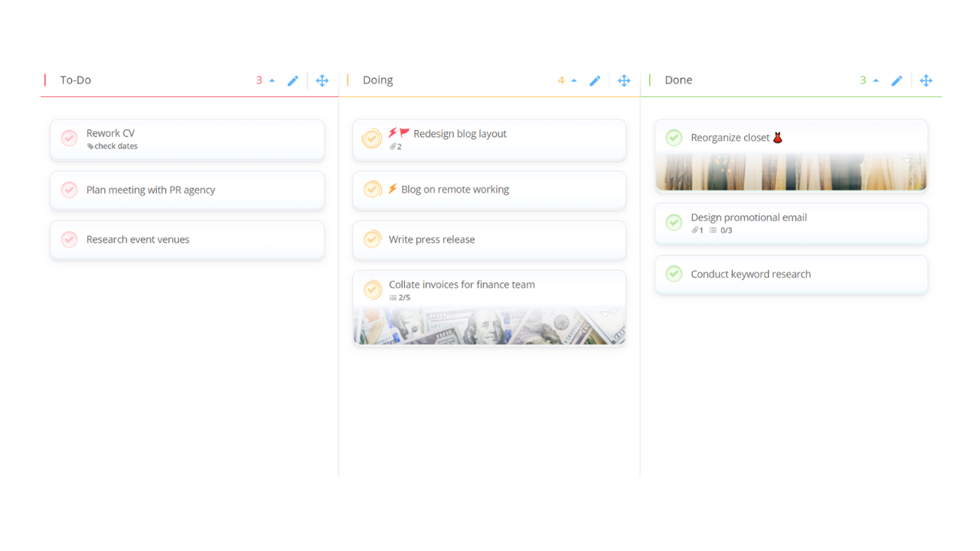The width and height of the screenshot is (980, 551).
Task: Collapse the To-Do column using its count arrow
Action: point(272,80)
